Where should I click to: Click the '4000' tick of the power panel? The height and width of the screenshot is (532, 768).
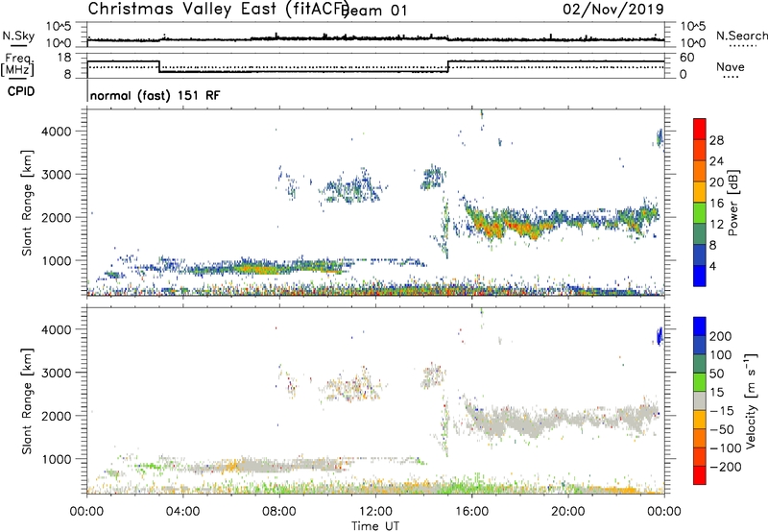pyautogui.click(x=56, y=132)
